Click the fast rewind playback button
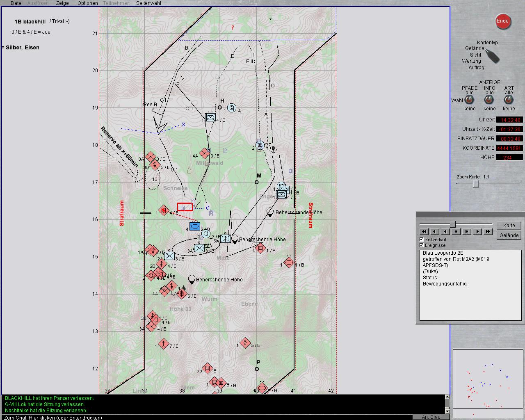This screenshot has height=420, width=525. coord(424,232)
